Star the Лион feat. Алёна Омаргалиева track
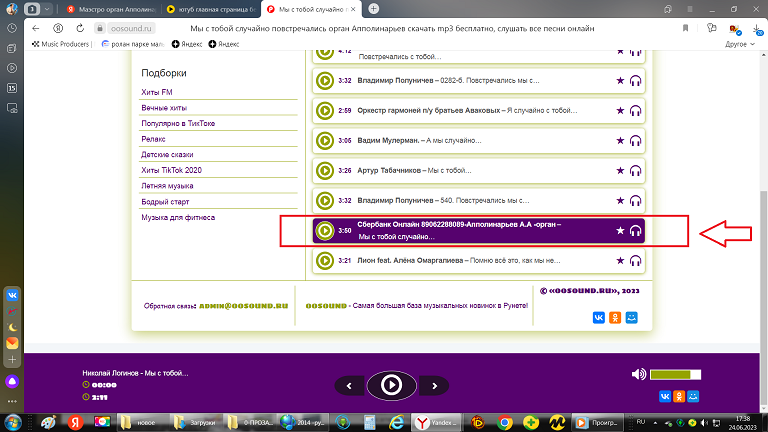The image size is (768, 432). [x=620, y=261]
